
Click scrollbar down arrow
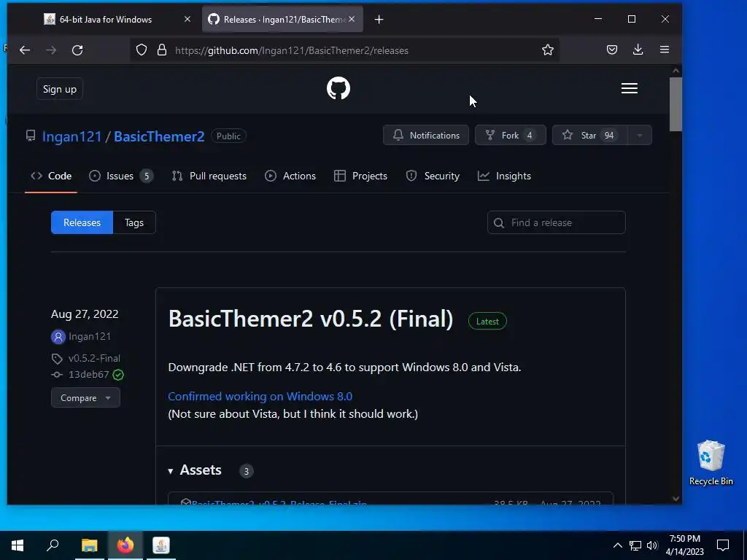(676, 499)
